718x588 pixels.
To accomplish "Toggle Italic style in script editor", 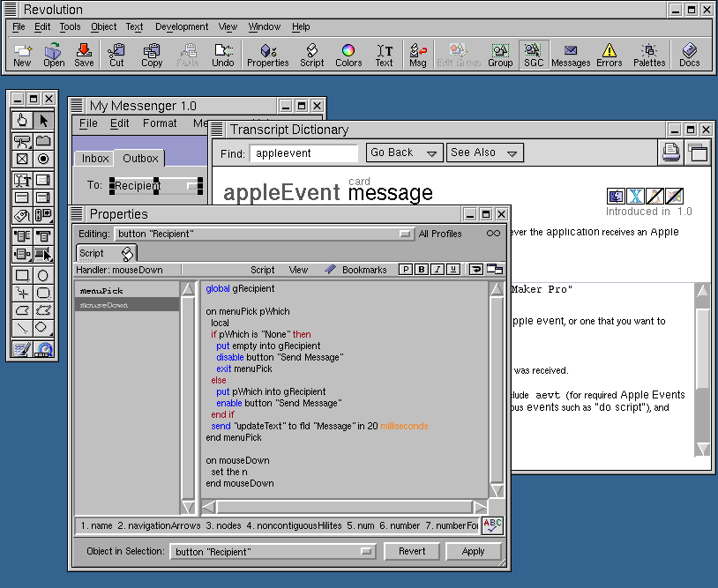I will [x=438, y=270].
